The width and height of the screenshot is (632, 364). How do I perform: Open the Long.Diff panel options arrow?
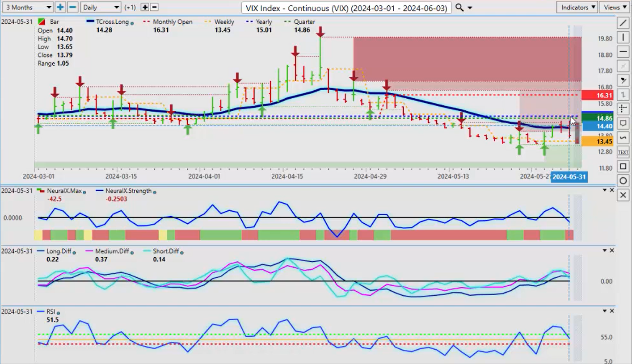click(605, 251)
